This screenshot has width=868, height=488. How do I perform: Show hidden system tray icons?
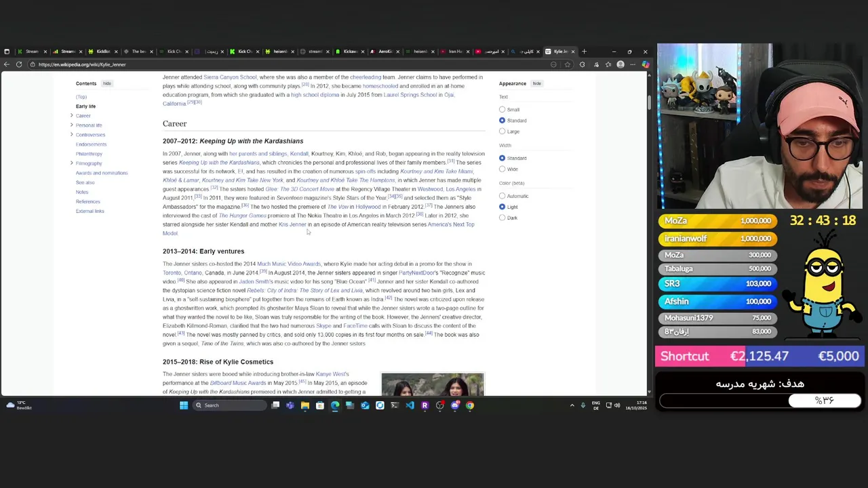tap(572, 405)
